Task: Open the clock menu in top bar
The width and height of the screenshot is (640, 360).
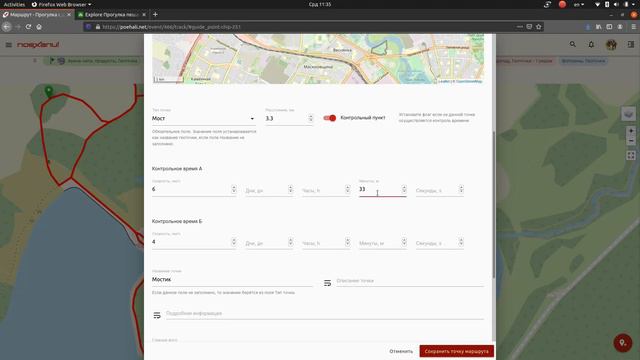Action: (x=320, y=4)
